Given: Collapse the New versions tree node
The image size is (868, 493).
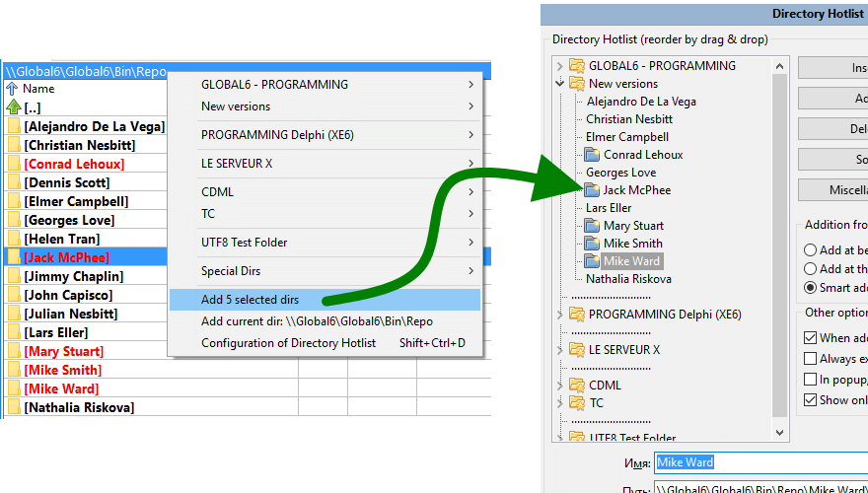Looking at the screenshot, I should [561, 84].
